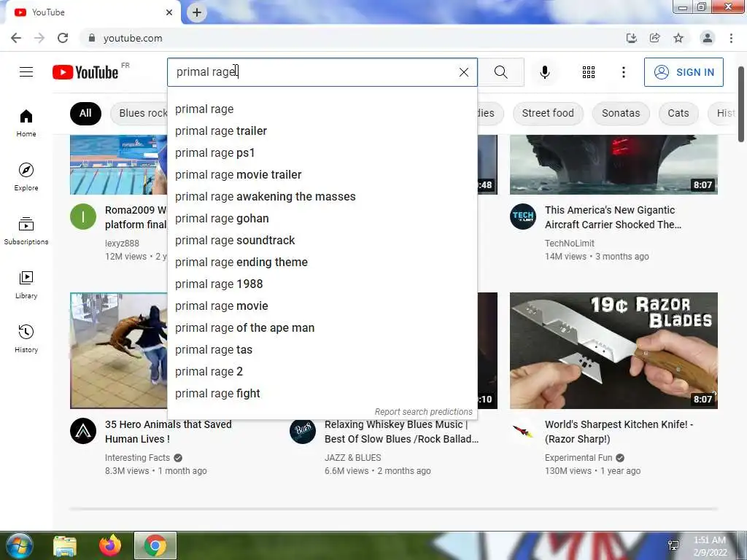Select the 'Cats' filter chip
This screenshot has width=747, height=560.
[678, 113]
